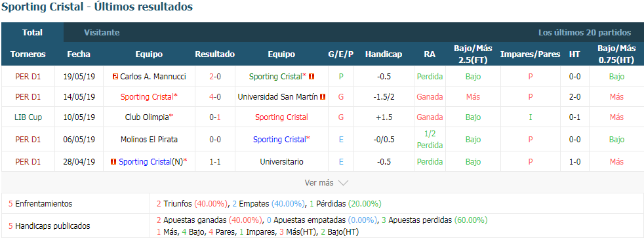Screen dimensions: 644x238
Task: Click the card icon after Universidad San Martín
Action: (x=323, y=97)
